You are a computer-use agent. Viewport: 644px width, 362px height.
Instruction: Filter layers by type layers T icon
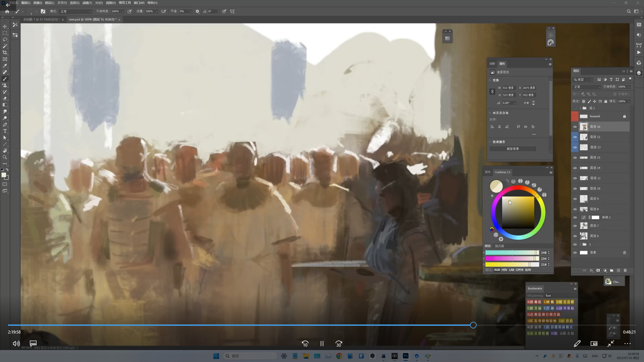click(x=611, y=79)
